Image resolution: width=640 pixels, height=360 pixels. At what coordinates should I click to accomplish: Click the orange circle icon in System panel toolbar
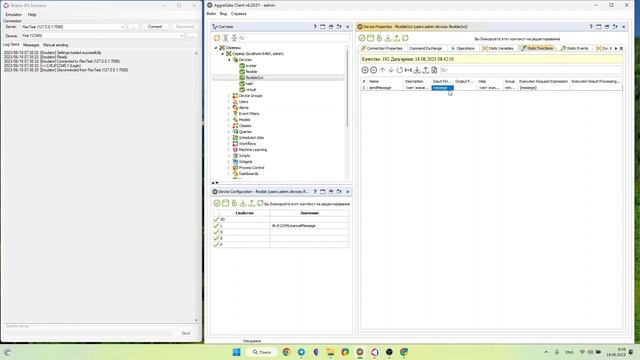(x=217, y=38)
